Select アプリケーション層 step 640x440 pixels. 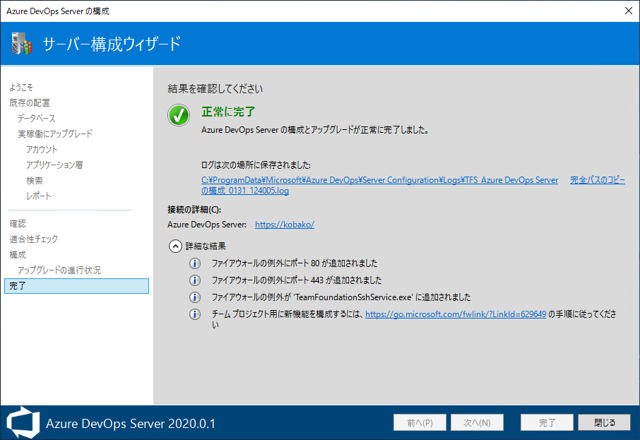click(x=55, y=165)
